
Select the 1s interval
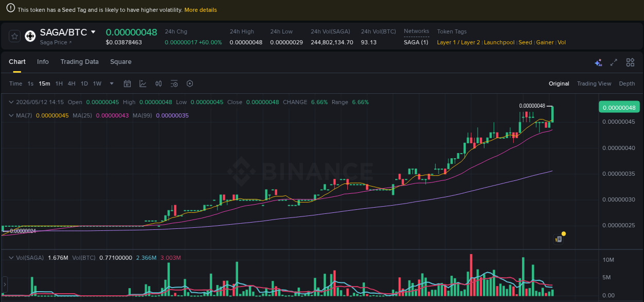pos(30,83)
